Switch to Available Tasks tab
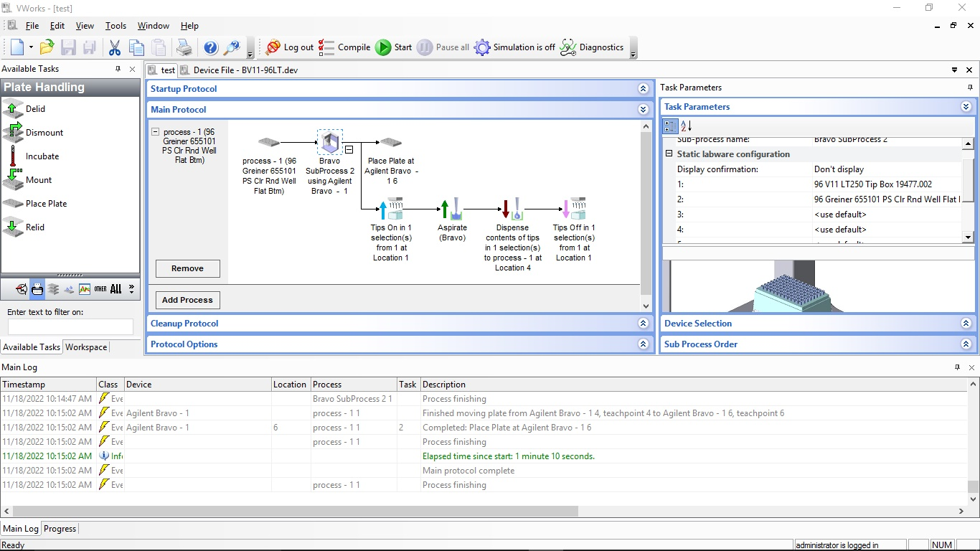Image resolution: width=980 pixels, height=551 pixels. coord(31,347)
